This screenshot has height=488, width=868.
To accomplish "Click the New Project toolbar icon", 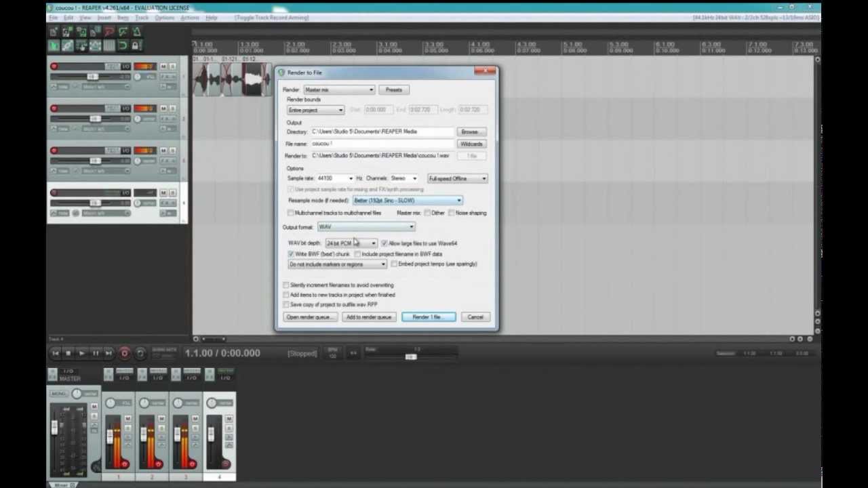I will coord(54,32).
